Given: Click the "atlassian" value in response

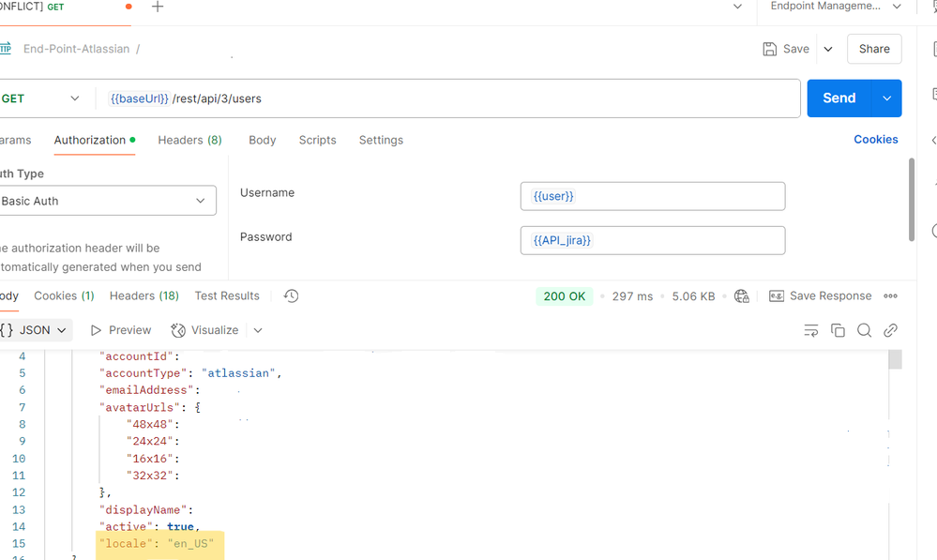Looking at the screenshot, I should (x=238, y=373).
